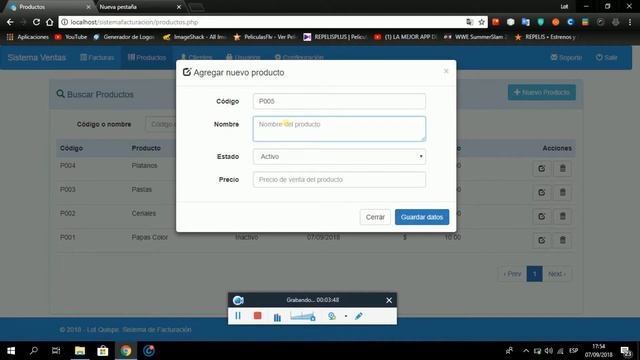
Task: Pause the screen recording
Action: tap(238, 316)
